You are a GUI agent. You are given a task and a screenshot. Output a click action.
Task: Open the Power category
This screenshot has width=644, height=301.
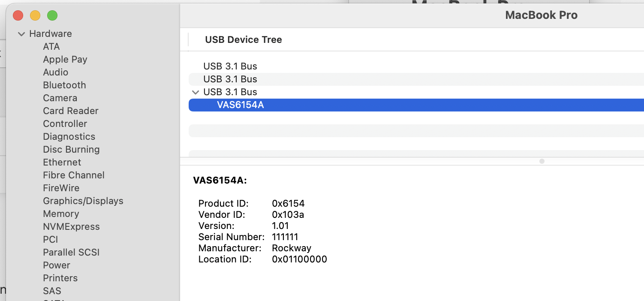click(x=56, y=265)
